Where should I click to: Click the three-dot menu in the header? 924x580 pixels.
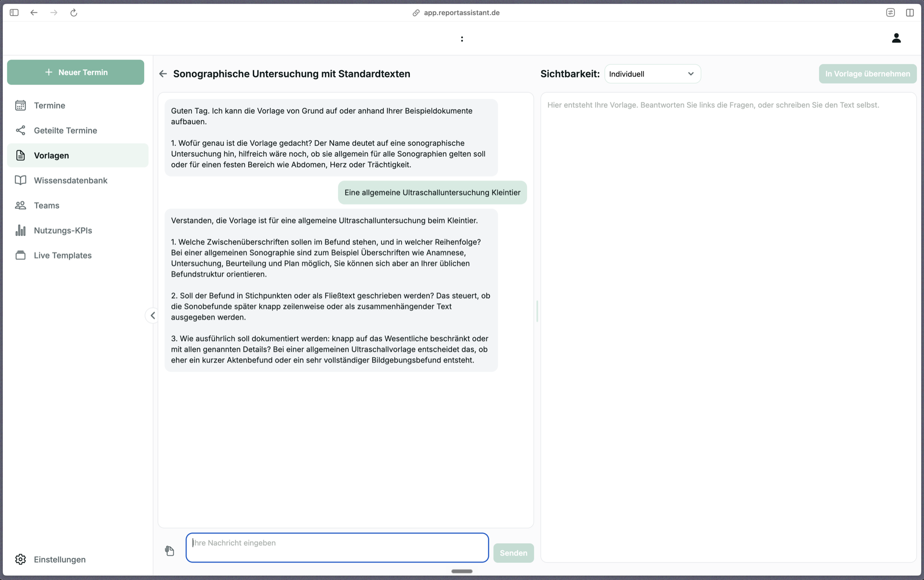(462, 39)
